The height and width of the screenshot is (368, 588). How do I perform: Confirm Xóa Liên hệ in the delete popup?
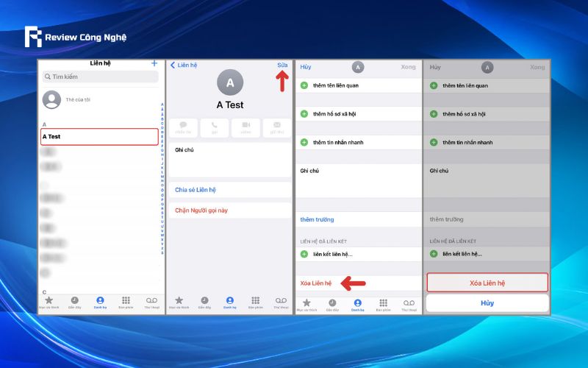pos(487,283)
